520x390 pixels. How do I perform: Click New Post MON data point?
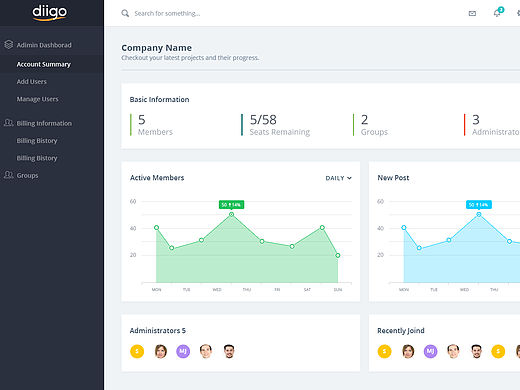pos(404,227)
